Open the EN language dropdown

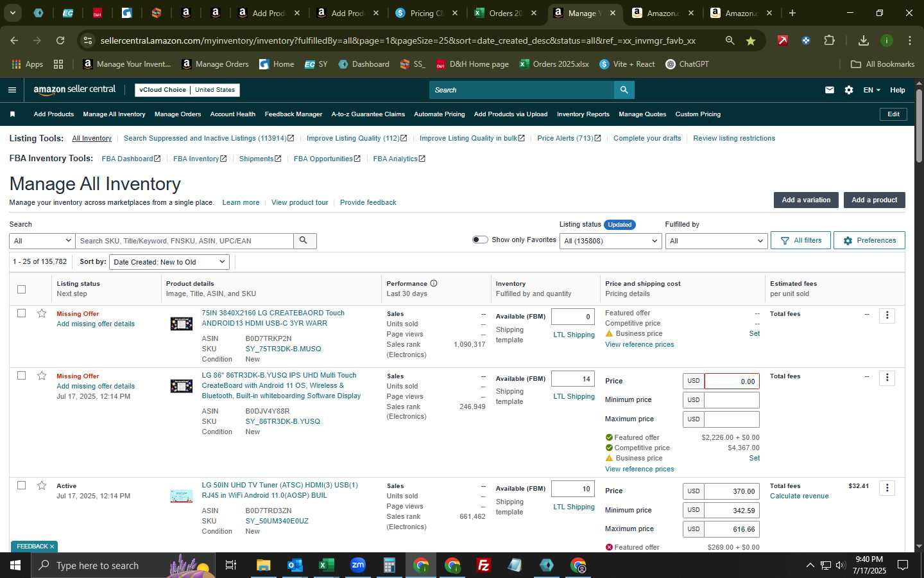pyautogui.click(x=871, y=90)
